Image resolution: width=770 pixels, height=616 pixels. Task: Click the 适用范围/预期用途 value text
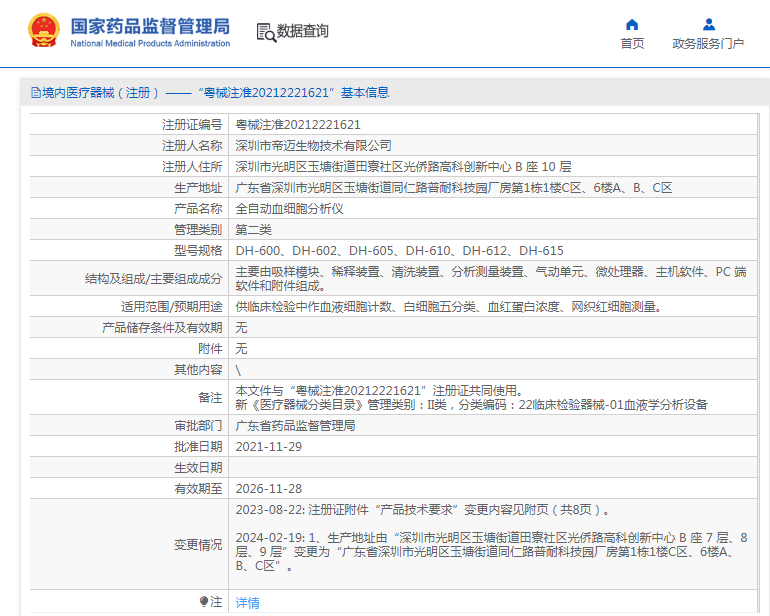click(x=450, y=307)
